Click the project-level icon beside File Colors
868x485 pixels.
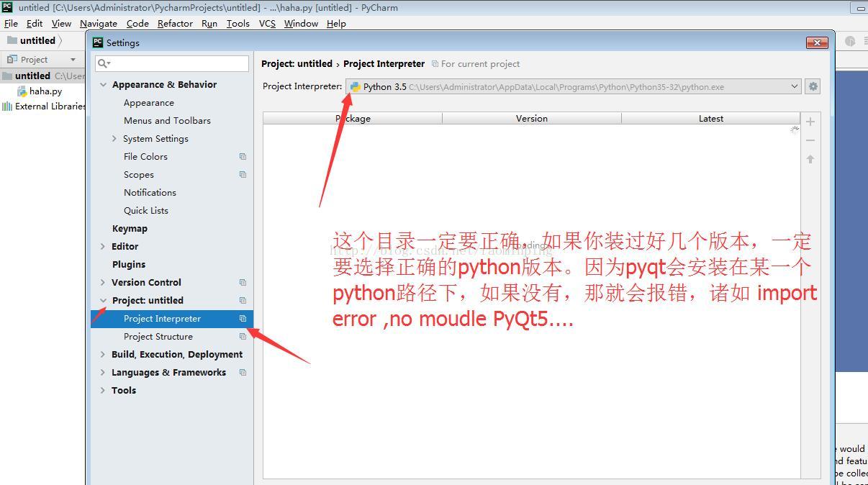coord(243,157)
